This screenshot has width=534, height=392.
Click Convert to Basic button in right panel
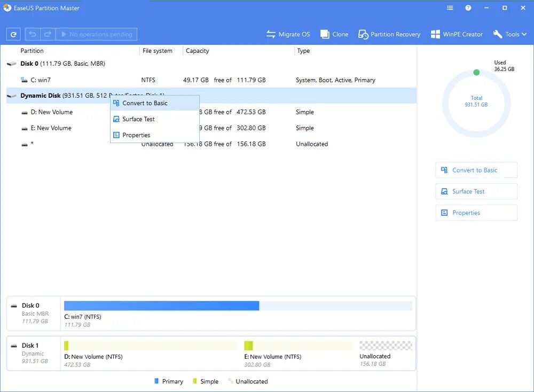point(476,170)
